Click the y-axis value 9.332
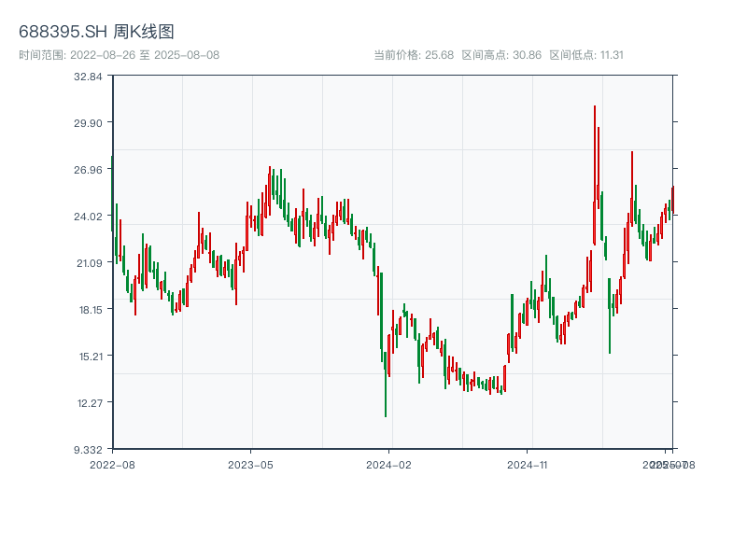This screenshot has height=560, width=747. point(88,450)
